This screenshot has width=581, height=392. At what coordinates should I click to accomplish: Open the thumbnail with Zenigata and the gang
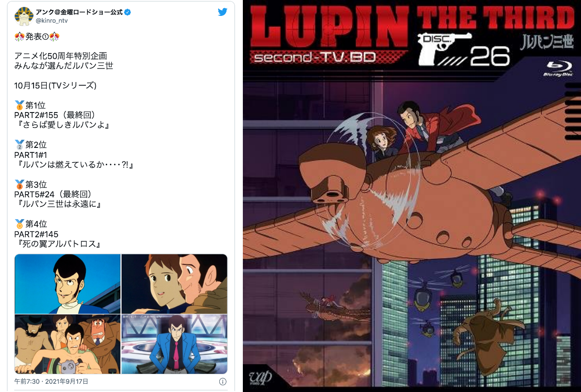[68, 344]
